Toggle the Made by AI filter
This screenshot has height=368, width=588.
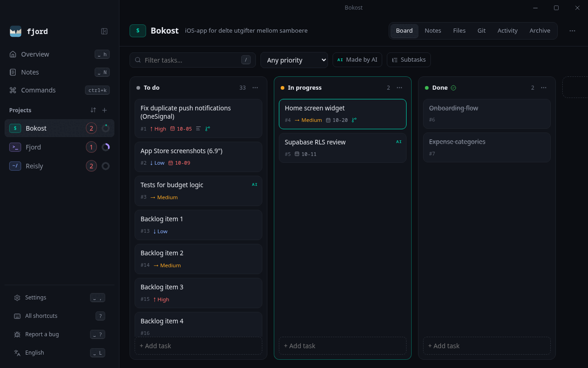357,60
